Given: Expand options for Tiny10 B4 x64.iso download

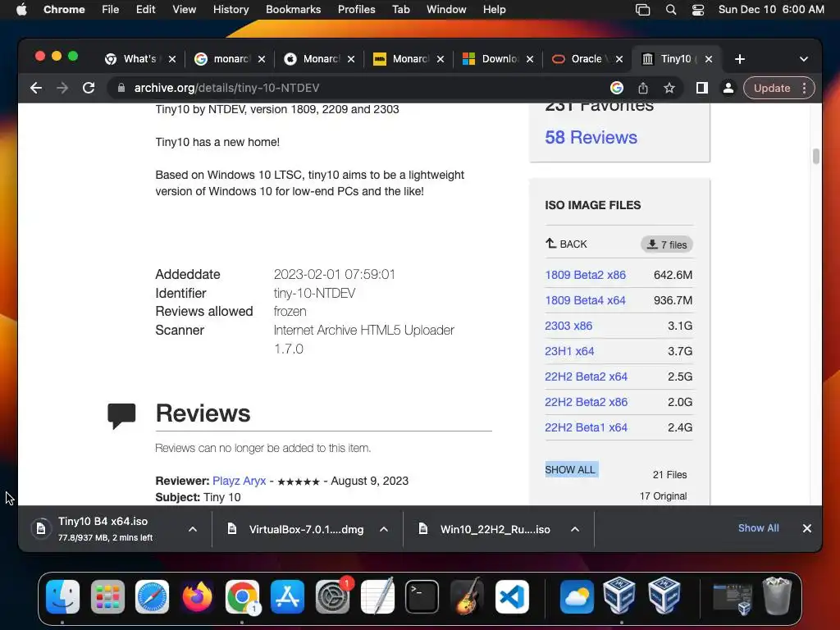Looking at the screenshot, I should click(x=193, y=529).
